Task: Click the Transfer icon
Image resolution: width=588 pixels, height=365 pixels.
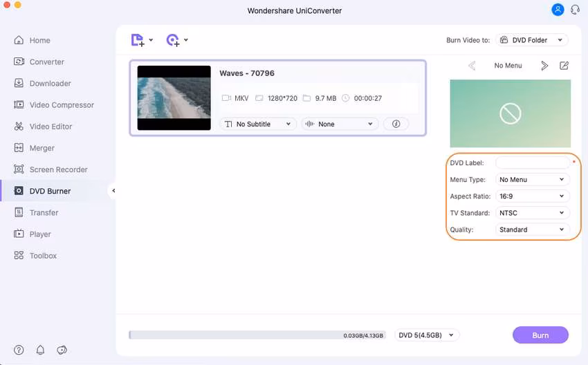Action: tap(19, 212)
